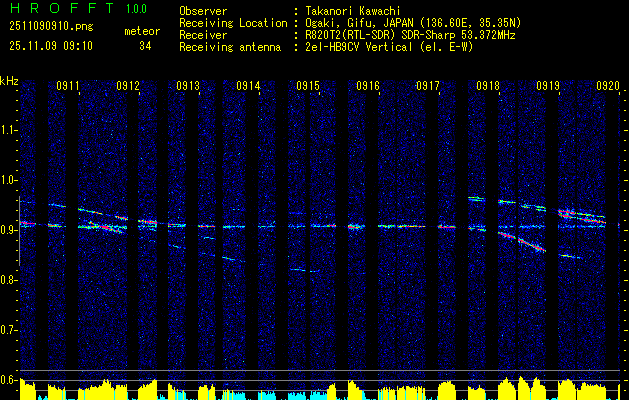
Task: Click the Receiving antenna field label
Action: pyautogui.click(x=230, y=47)
